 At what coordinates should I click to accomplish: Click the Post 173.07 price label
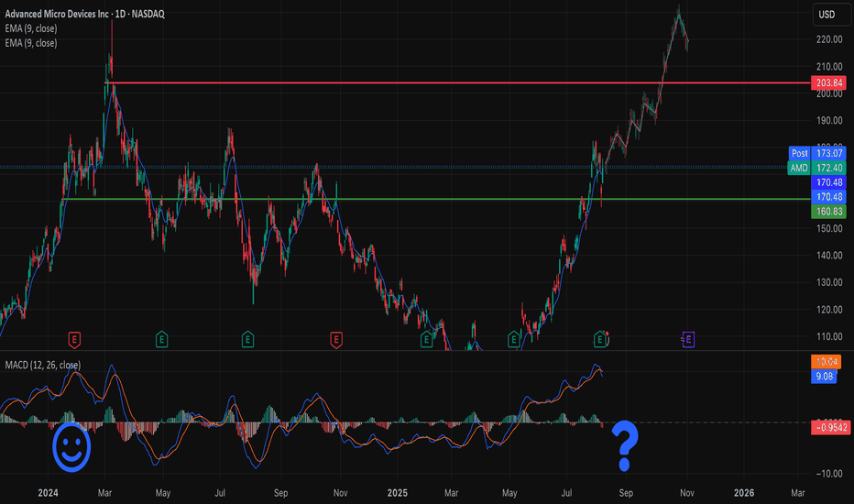click(x=817, y=153)
